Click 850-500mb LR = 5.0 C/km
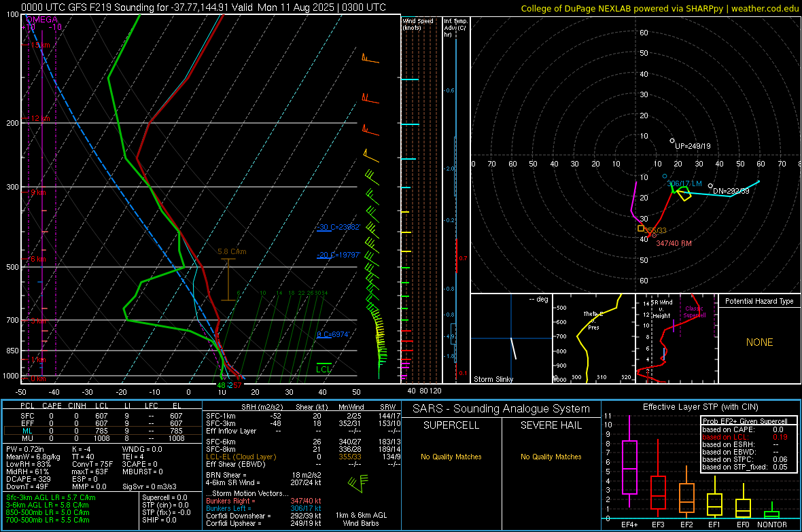802x532 pixels. pos(48,512)
